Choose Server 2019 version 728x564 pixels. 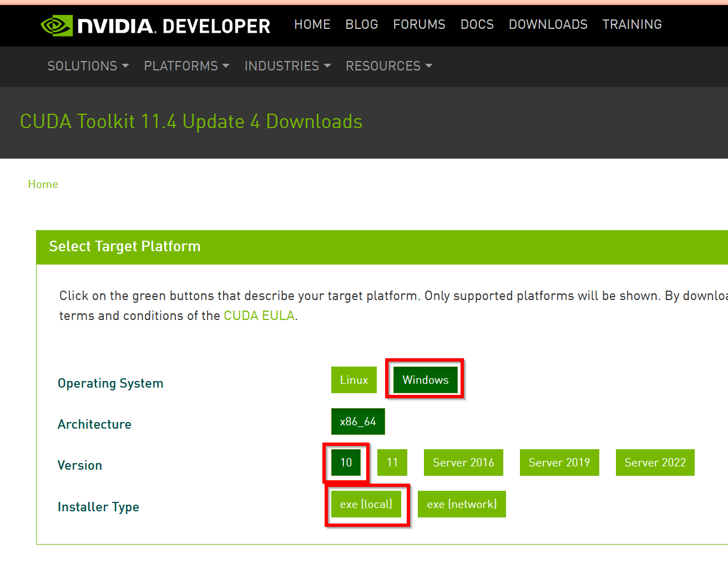click(x=559, y=463)
